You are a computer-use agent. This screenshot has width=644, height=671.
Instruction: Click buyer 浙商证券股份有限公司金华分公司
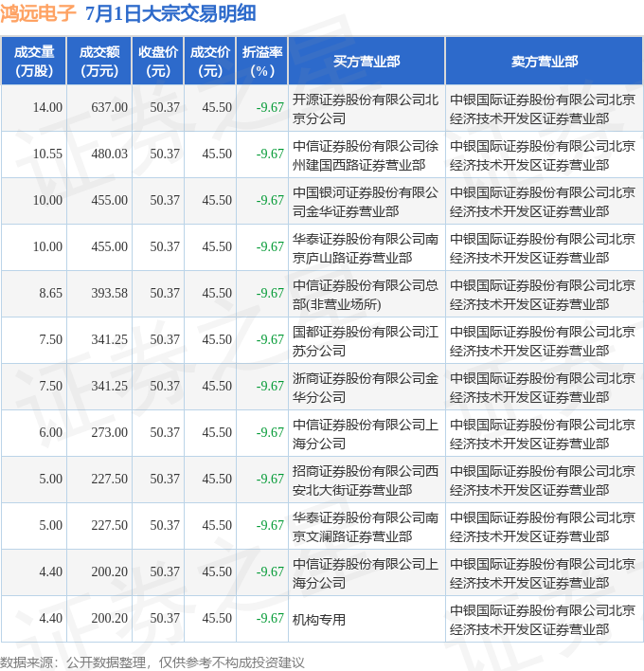click(366, 388)
